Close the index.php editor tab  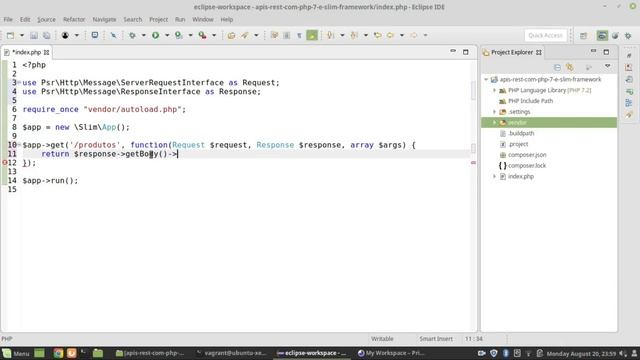click(47, 52)
